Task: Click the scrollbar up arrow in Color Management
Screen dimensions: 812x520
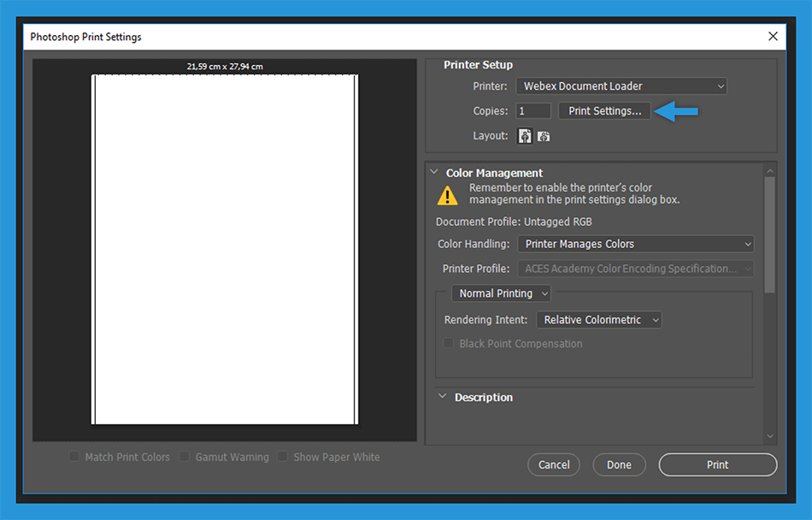Action: tap(769, 169)
